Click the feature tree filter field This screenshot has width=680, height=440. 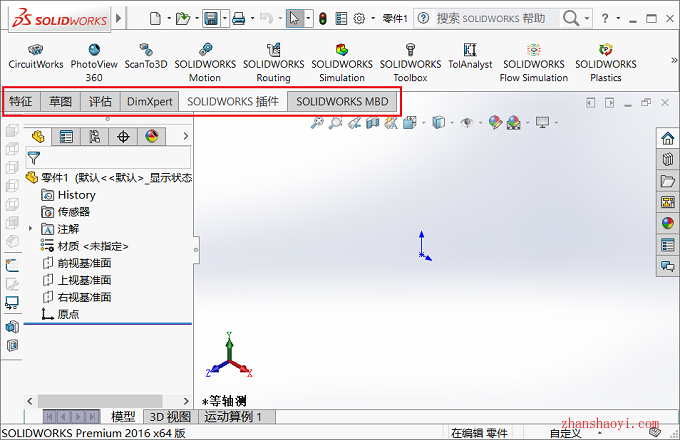click(x=108, y=157)
